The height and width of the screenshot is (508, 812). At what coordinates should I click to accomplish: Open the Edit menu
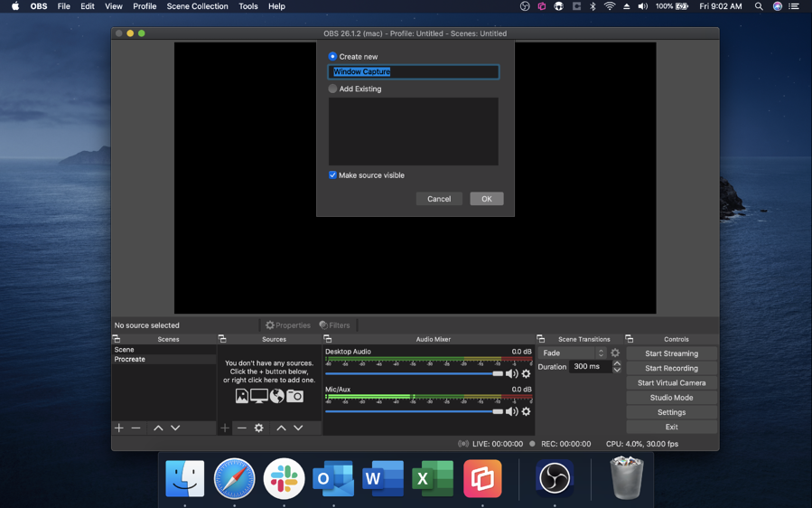pyautogui.click(x=88, y=6)
